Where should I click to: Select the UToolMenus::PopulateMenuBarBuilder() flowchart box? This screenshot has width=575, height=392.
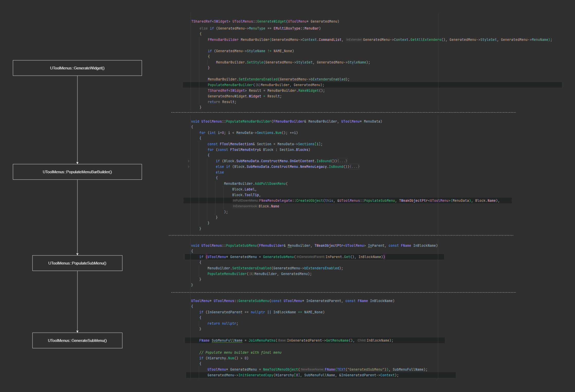point(77,172)
